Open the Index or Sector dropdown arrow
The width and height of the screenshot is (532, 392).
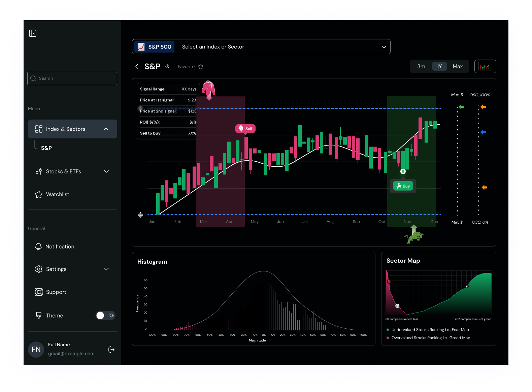384,47
